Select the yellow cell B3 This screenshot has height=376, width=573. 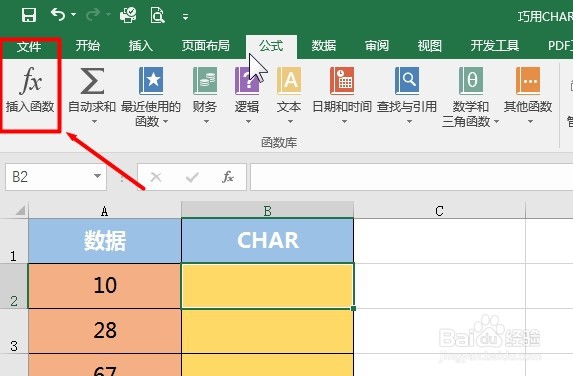pos(267,331)
